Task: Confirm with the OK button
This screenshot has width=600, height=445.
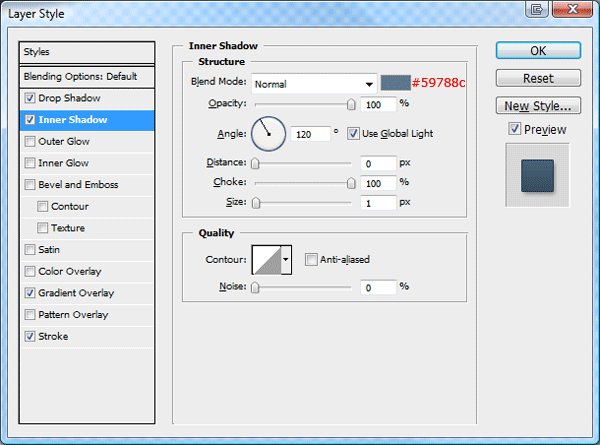Action: [x=538, y=51]
